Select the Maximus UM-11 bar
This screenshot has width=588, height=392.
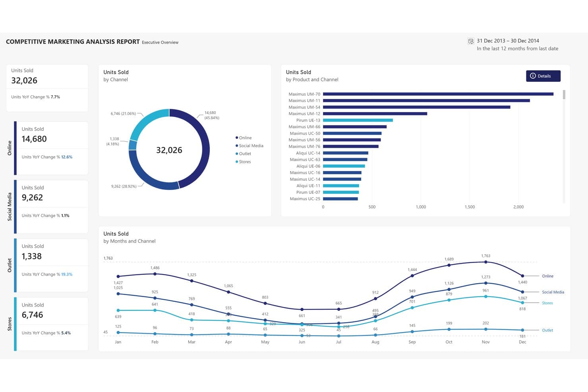tap(426, 100)
